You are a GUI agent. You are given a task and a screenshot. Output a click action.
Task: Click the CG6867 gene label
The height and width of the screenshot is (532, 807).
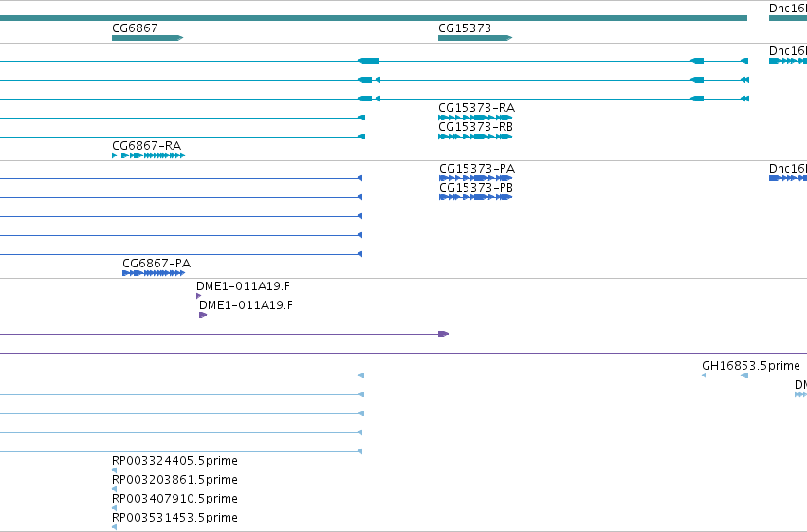pos(135,28)
